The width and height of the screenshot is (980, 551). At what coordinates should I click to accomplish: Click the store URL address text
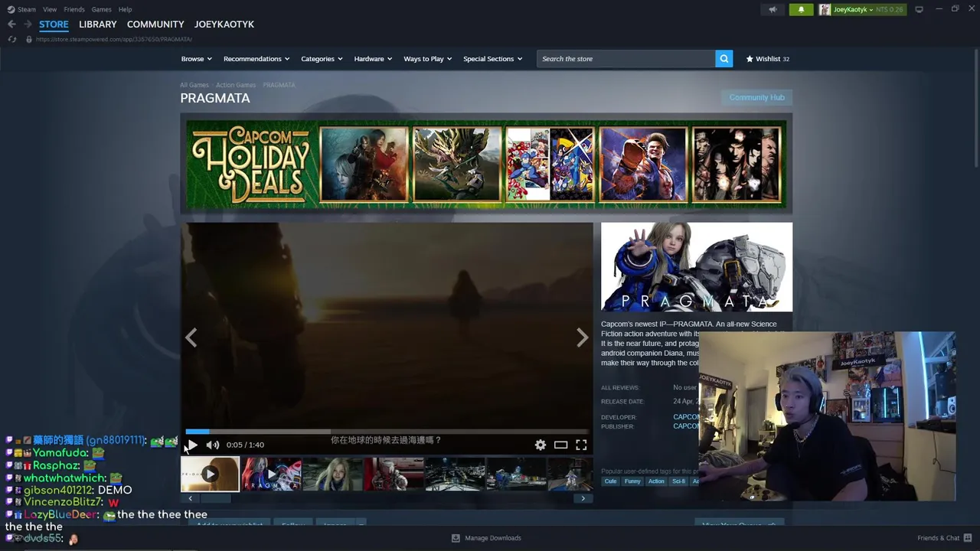(114, 39)
